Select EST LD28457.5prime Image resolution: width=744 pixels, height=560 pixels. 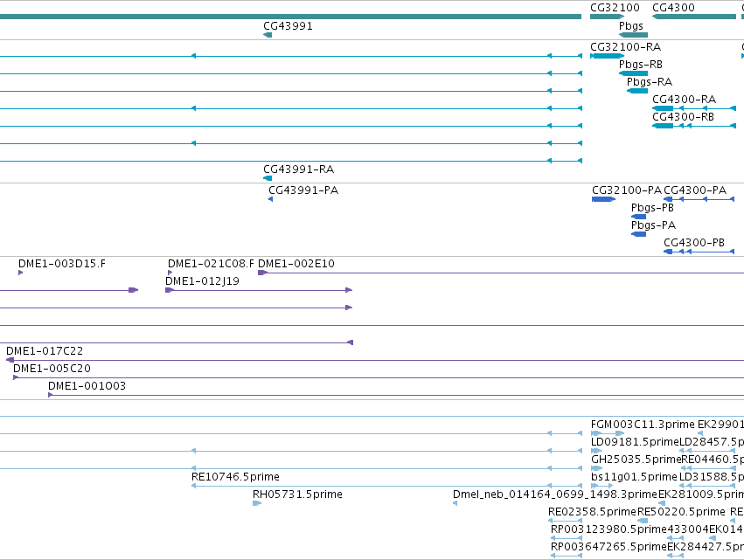(x=707, y=451)
